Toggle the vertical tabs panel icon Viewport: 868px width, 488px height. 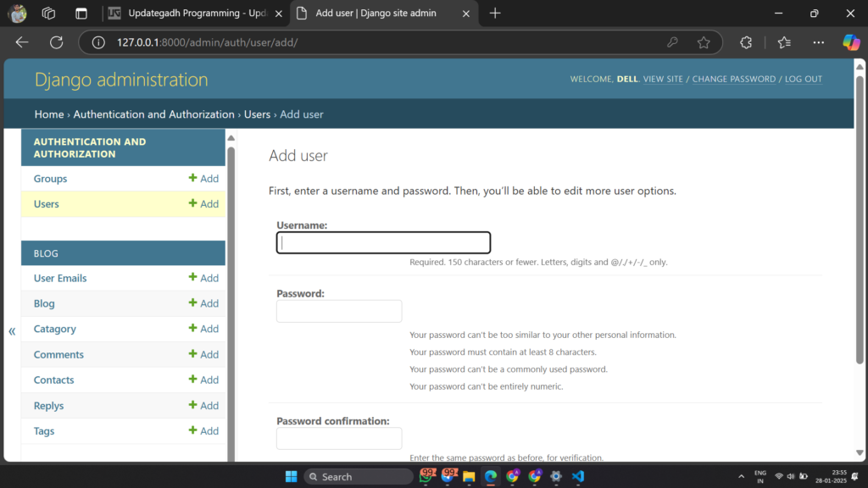pos(81,14)
